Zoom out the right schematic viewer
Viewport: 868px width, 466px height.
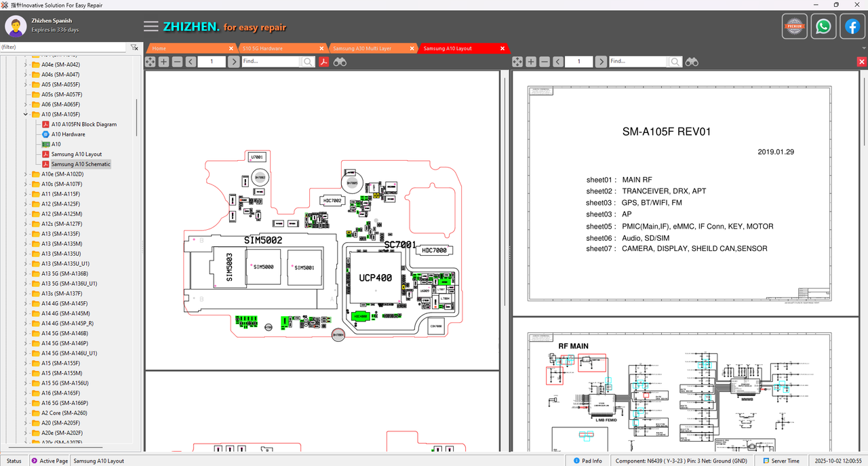pyautogui.click(x=544, y=62)
